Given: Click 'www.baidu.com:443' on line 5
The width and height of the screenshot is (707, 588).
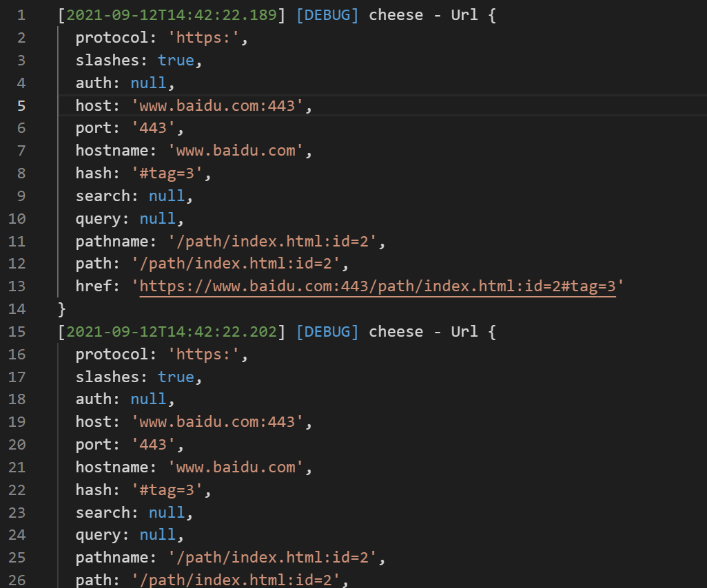Looking at the screenshot, I should pyautogui.click(x=217, y=106).
